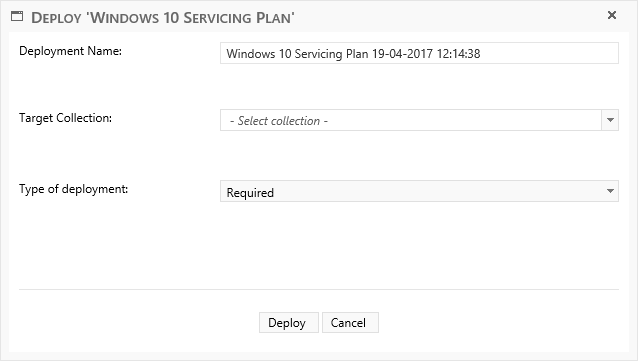Click the Deploy button

pos(289,323)
